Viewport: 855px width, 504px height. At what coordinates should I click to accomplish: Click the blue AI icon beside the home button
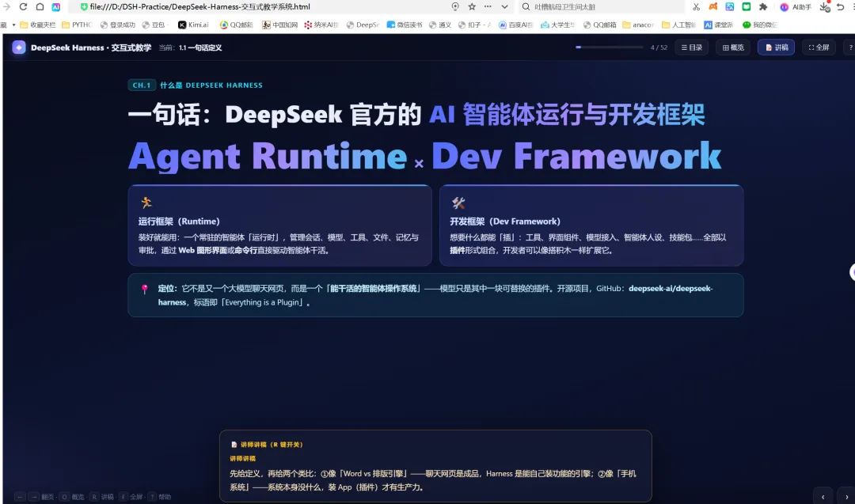tap(55, 7)
